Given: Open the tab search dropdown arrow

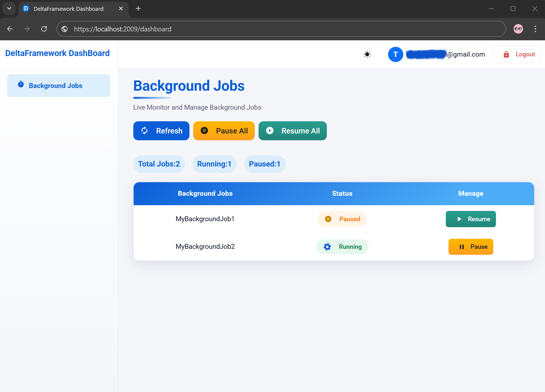Looking at the screenshot, I should [x=9, y=8].
